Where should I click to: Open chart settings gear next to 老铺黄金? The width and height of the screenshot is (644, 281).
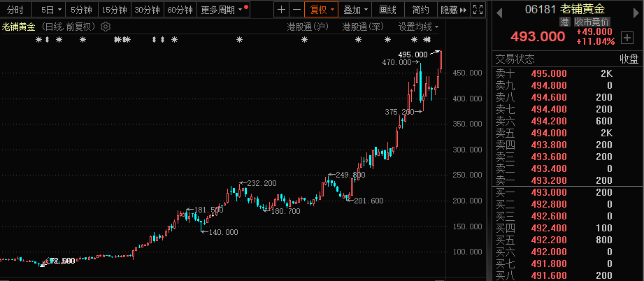pos(106,27)
